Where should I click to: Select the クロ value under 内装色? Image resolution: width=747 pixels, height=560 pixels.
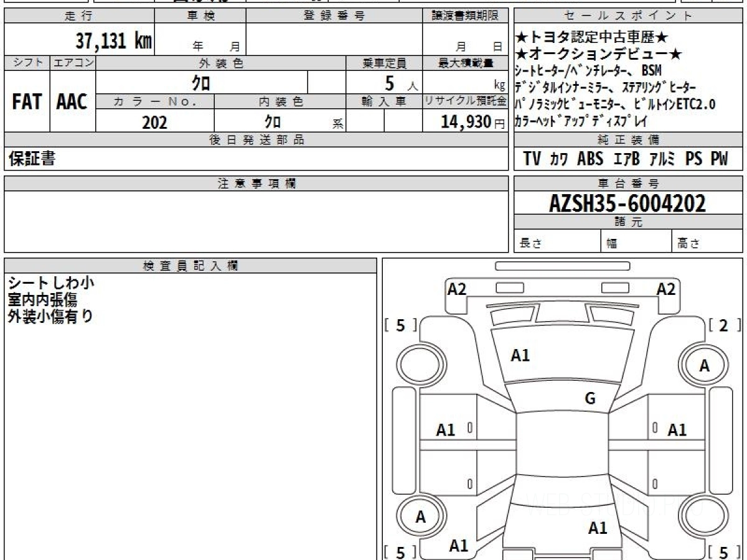coord(273,121)
